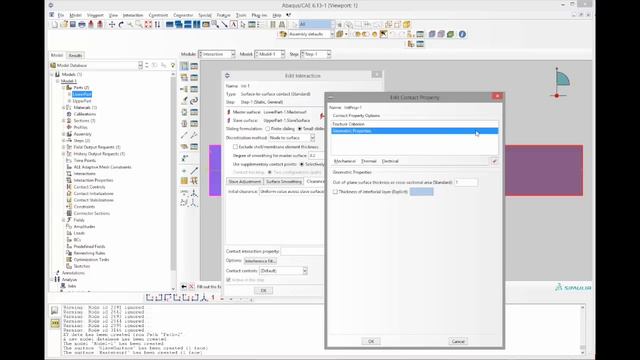Click the Print icon in the toolbar
The image size is (640, 360).
[82, 25]
